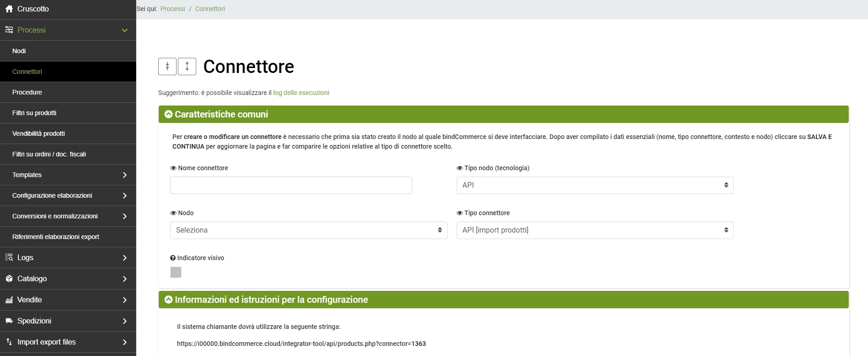Click the help icon beside Indicatore visivo
868x356 pixels.
[x=173, y=258]
